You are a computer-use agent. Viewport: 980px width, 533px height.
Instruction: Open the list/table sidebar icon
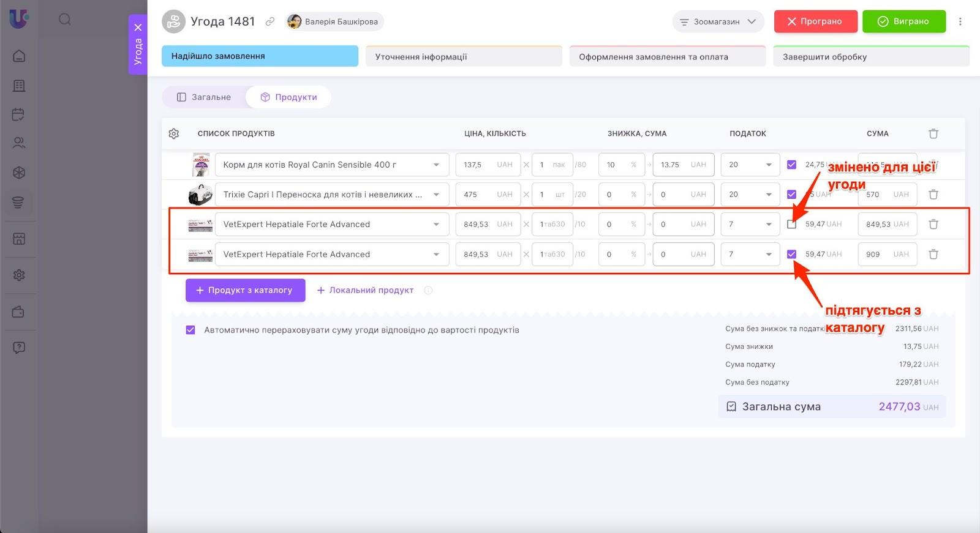pyautogui.click(x=19, y=85)
